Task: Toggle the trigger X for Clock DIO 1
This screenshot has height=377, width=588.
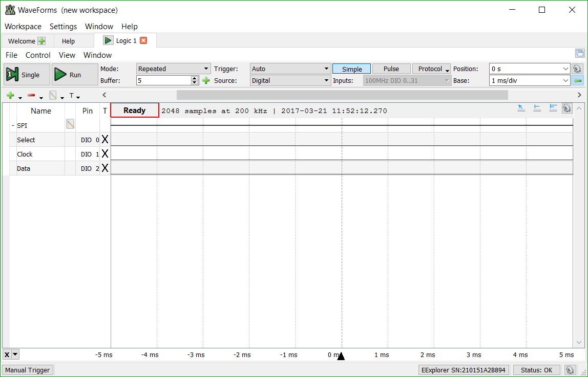Action: click(x=105, y=154)
